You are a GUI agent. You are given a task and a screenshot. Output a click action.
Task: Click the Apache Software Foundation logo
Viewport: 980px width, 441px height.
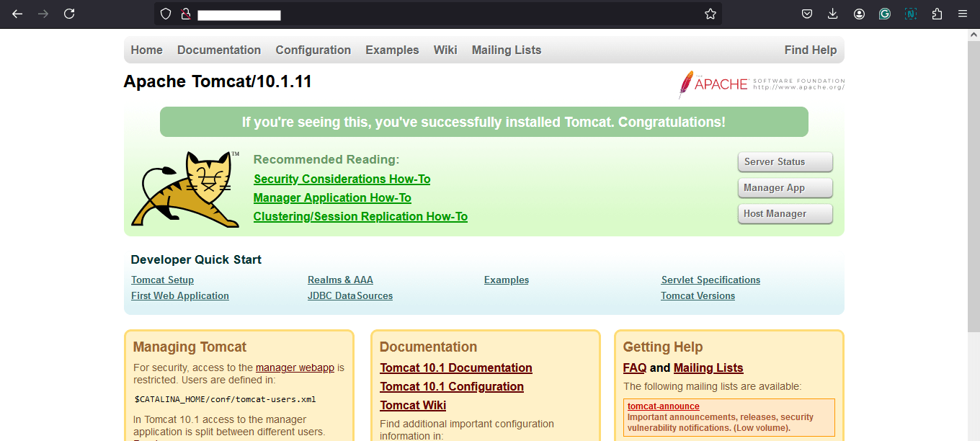[x=762, y=84]
